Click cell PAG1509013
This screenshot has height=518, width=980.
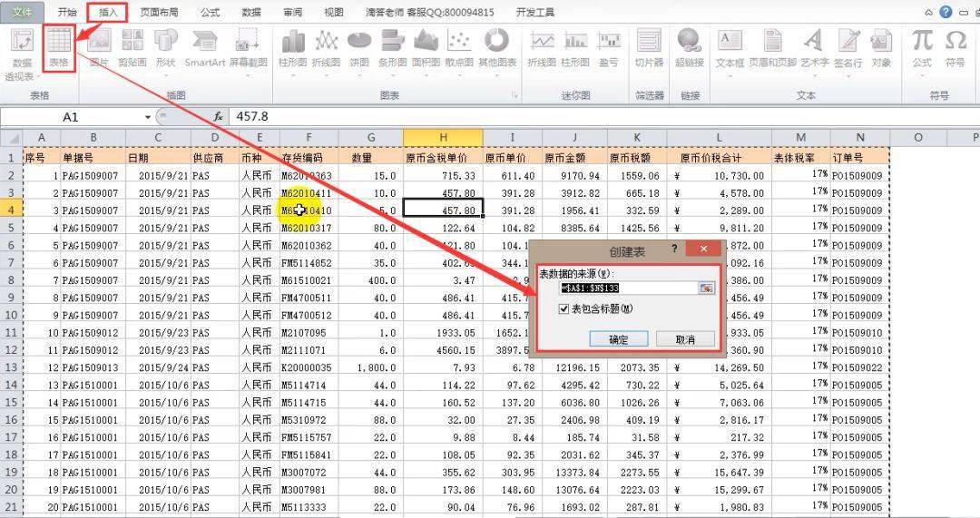coord(93,367)
